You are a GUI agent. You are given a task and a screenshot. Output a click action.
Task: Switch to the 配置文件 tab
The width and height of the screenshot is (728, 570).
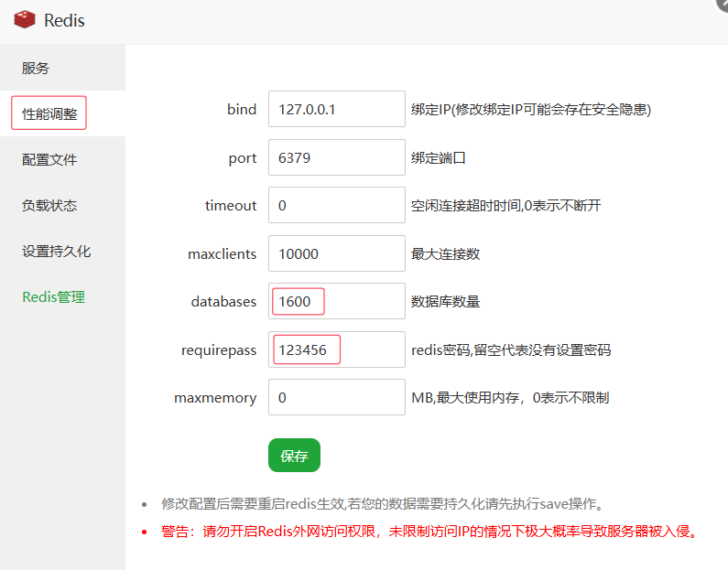(x=49, y=160)
